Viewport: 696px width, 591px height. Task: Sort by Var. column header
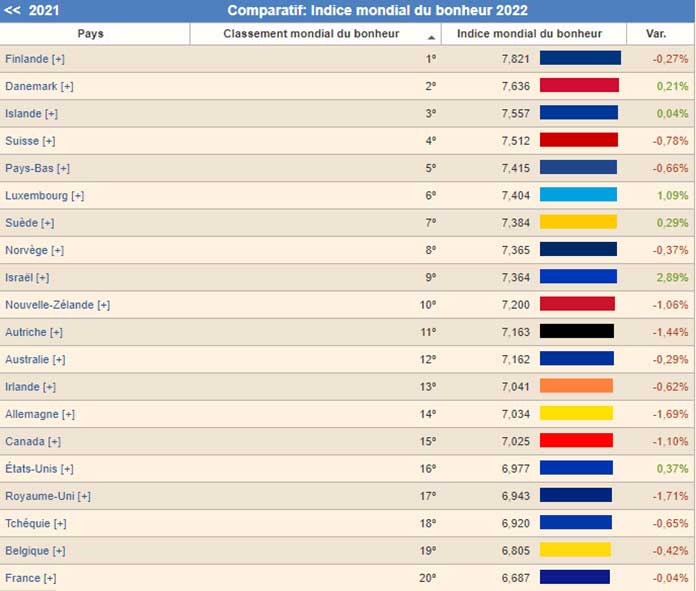coord(656,34)
